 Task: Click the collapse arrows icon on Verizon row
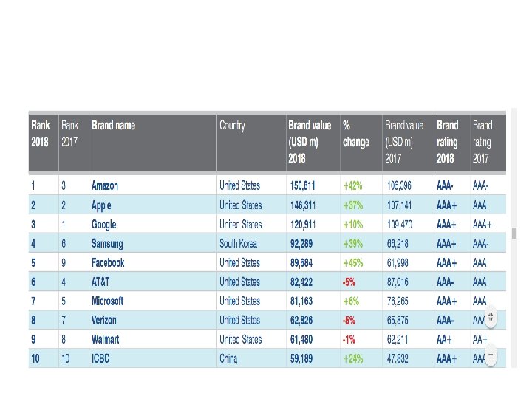[x=491, y=318]
